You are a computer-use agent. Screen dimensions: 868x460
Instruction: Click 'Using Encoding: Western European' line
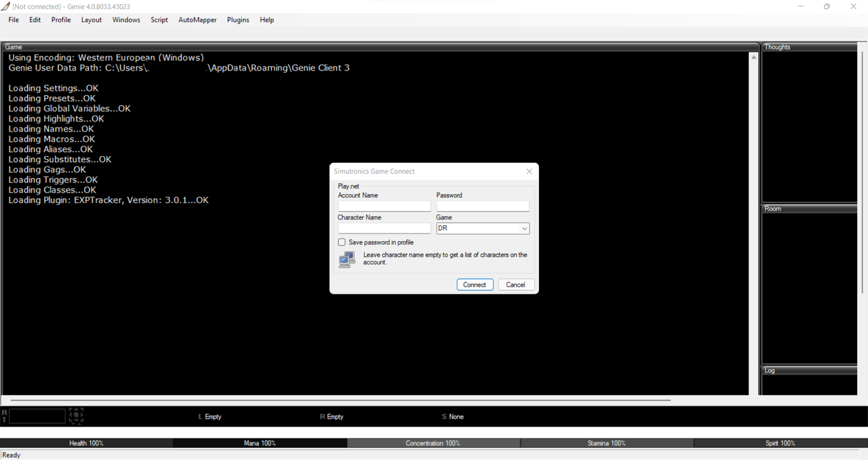pos(106,58)
